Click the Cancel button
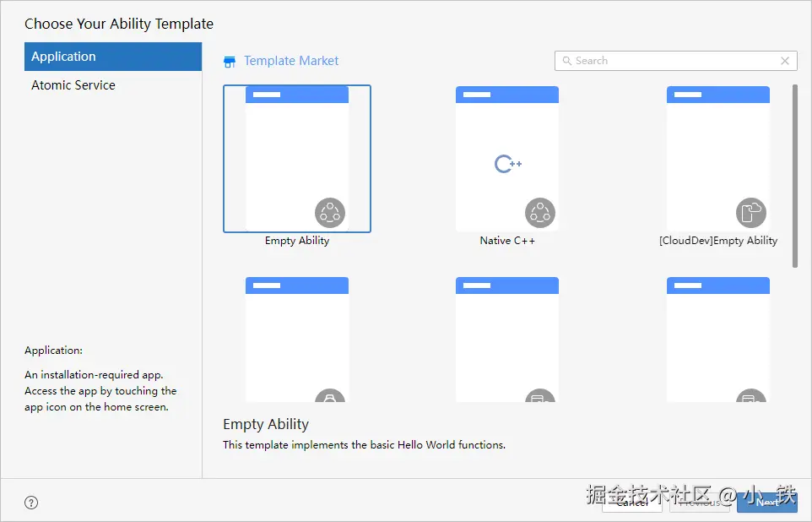This screenshot has width=812, height=522. pyautogui.click(x=631, y=502)
